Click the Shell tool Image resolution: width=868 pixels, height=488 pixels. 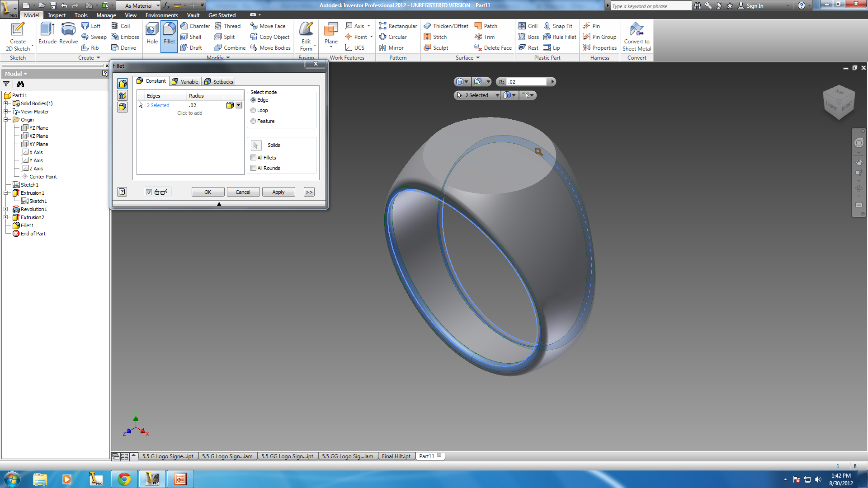[191, 37]
